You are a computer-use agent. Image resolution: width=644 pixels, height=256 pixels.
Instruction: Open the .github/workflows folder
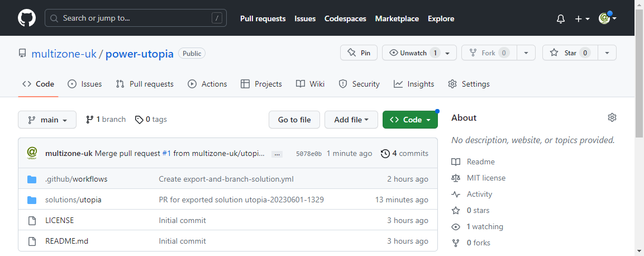coord(76,179)
